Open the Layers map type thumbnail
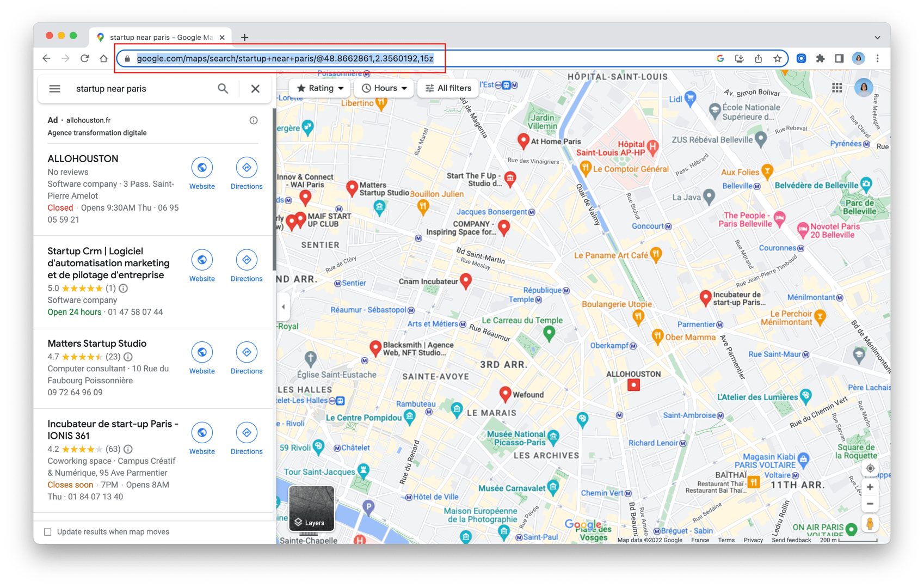The width and height of the screenshot is (924, 588). 311,509
